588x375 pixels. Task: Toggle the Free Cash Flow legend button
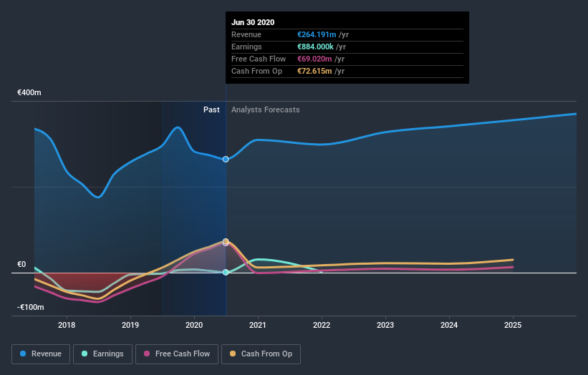click(x=177, y=354)
